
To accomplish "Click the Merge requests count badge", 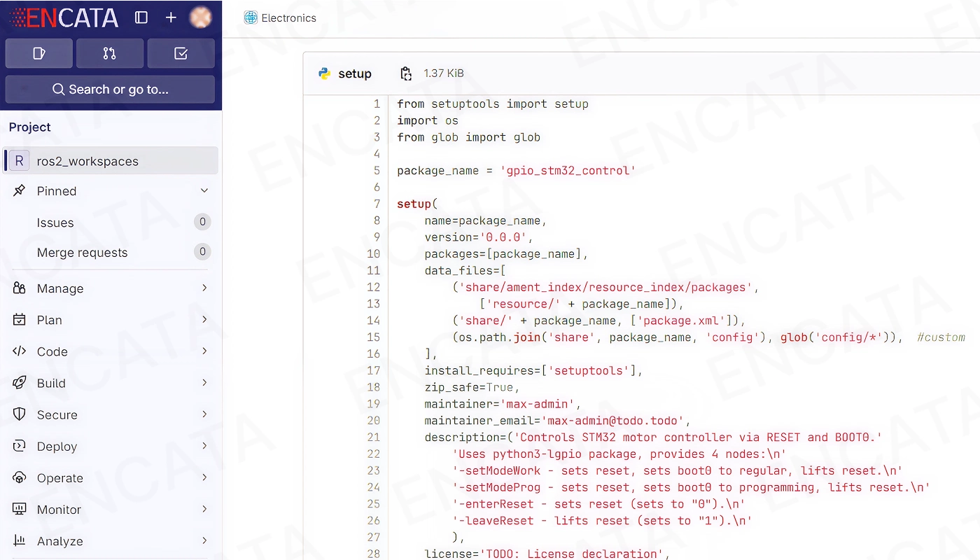I will [202, 251].
